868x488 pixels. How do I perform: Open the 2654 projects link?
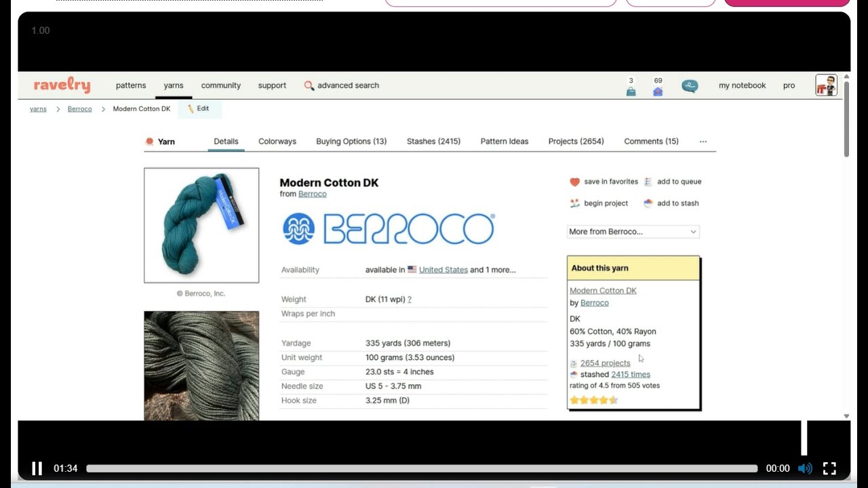pos(605,363)
